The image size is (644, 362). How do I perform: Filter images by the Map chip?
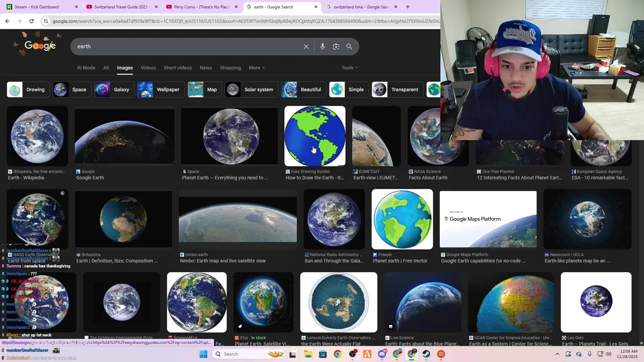(204, 89)
